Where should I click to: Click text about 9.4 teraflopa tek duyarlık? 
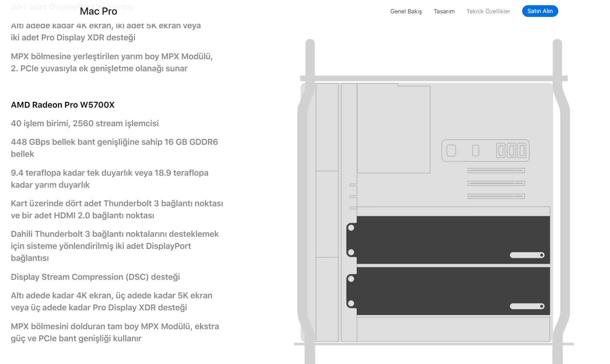pos(110,179)
